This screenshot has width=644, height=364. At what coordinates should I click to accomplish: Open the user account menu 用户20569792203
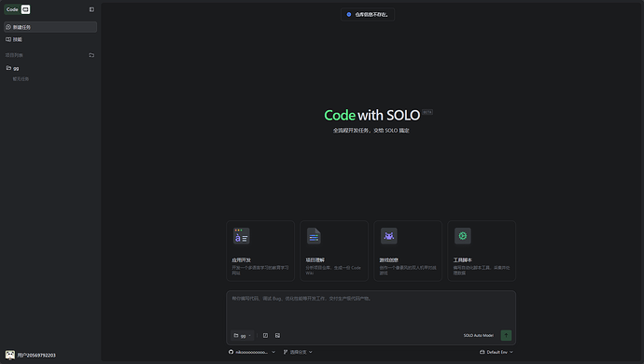tap(31, 355)
